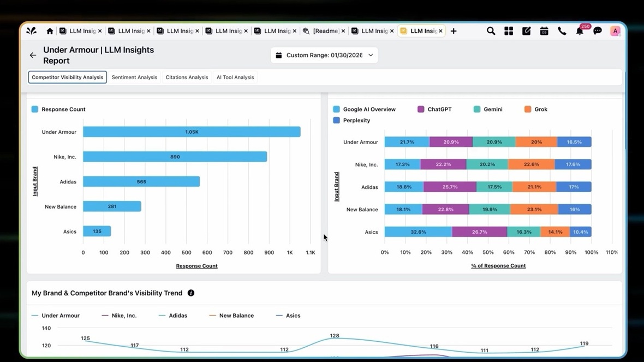
Task: Click the phone call icon
Action: coord(562,31)
